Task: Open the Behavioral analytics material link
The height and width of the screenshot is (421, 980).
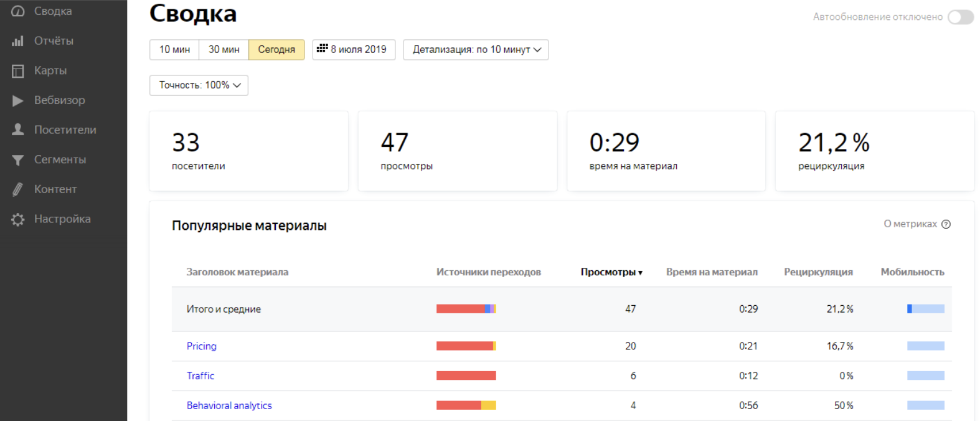Action: pyautogui.click(x=229, y=405)
